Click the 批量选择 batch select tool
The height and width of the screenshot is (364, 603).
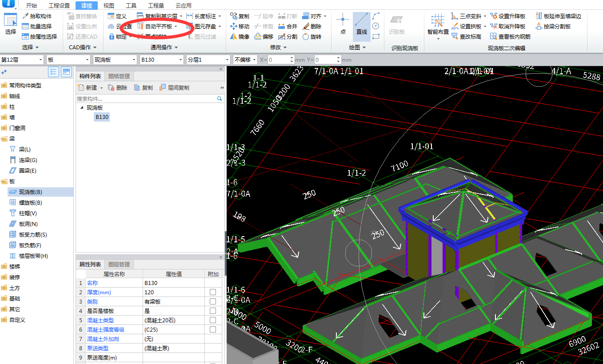pos(37,26)
